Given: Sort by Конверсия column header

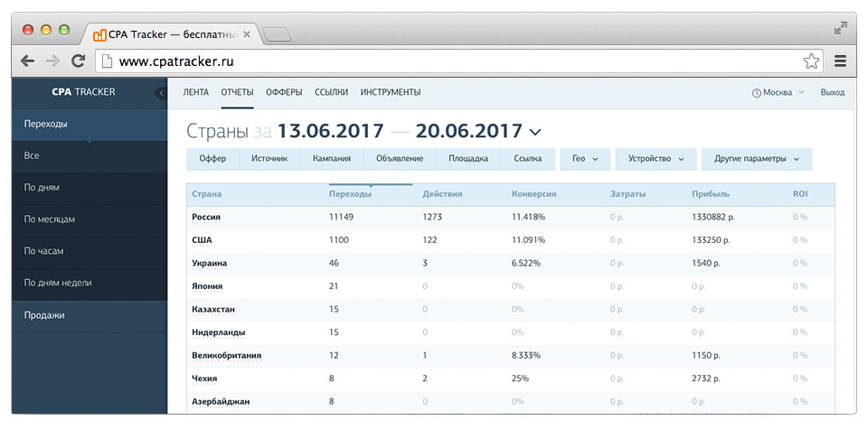Looking at the screenshot, I should click(533, 194).
